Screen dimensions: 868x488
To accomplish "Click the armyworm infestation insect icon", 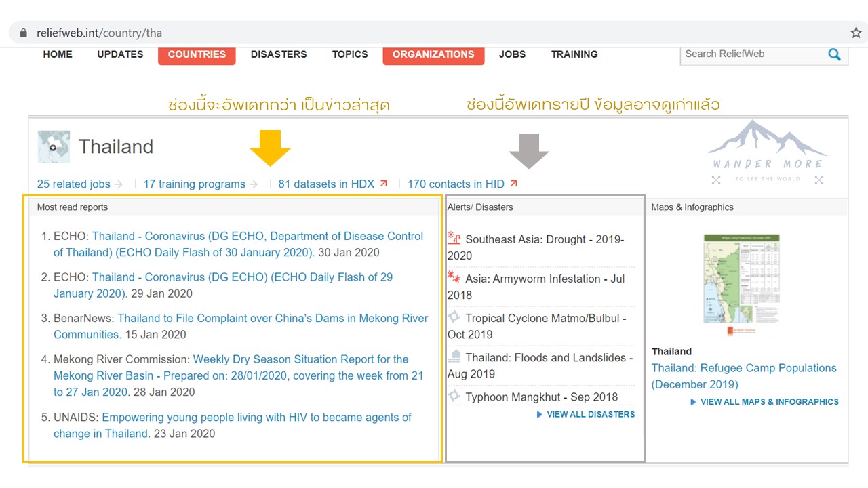I will (x=454, y=278).
